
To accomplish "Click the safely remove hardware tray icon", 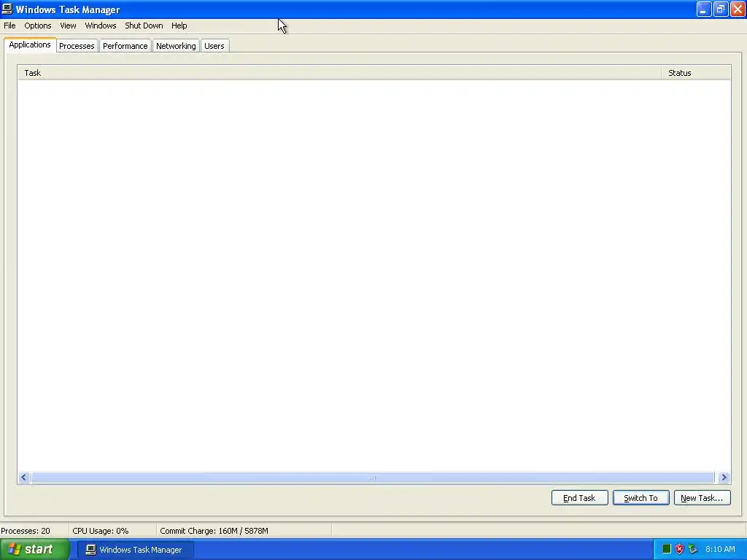I will coord(693,549).
